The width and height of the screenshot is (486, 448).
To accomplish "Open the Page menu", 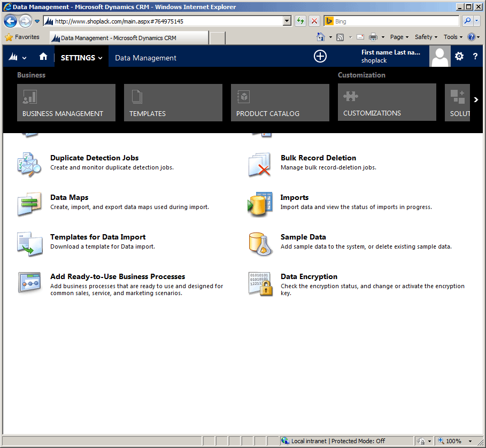I will [x=399, y=37].
